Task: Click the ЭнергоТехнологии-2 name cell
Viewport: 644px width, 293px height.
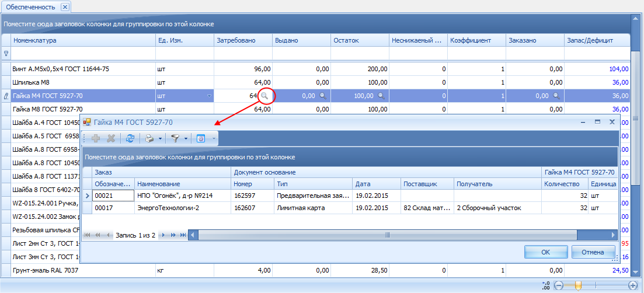Action: pos(183,208)
